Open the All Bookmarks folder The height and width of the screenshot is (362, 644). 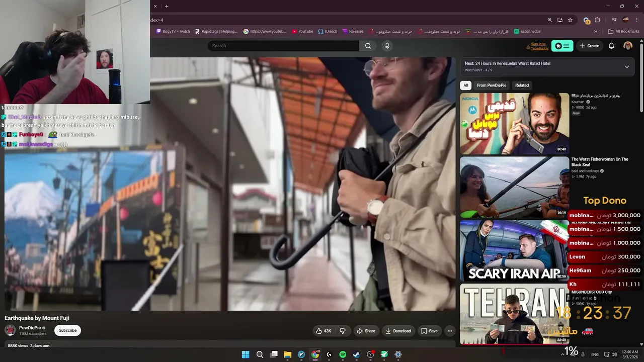pyautogui.click(x=623, y=31)
